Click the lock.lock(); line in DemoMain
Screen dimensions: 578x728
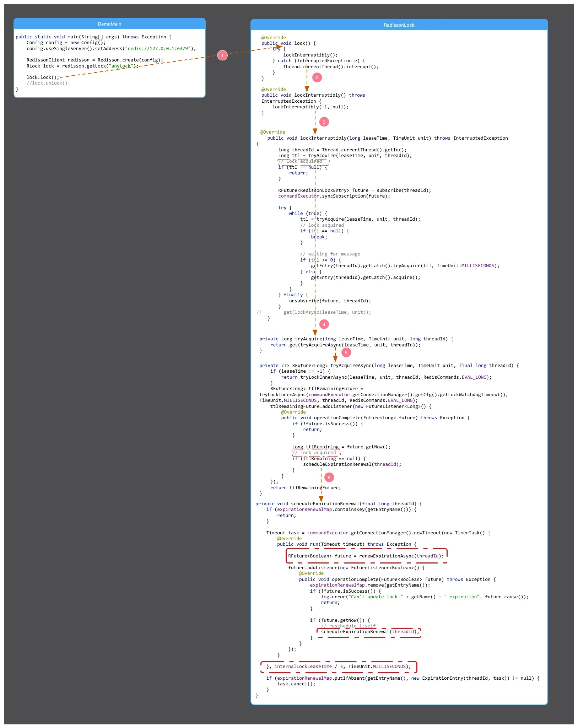coord(43,77)
